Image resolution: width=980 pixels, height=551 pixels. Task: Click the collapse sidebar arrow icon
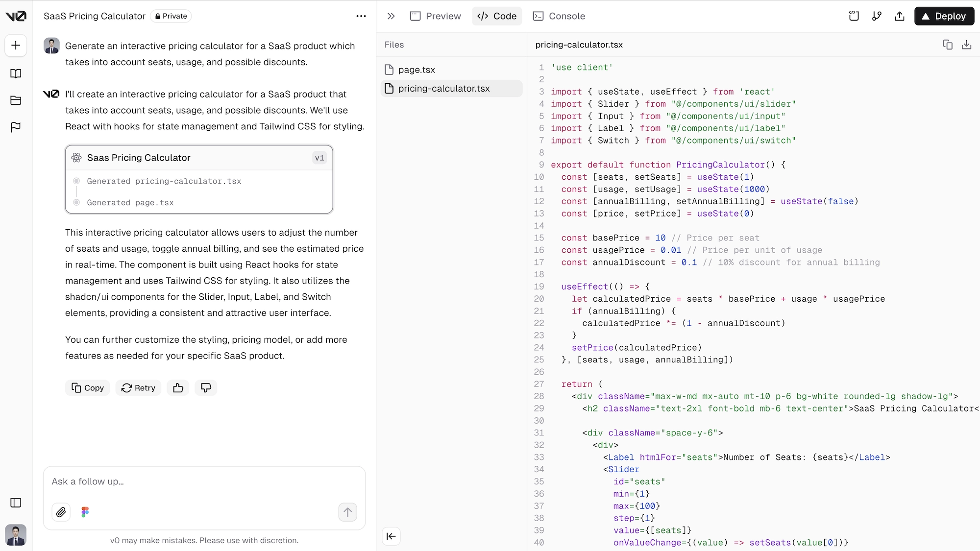[391, 535]
